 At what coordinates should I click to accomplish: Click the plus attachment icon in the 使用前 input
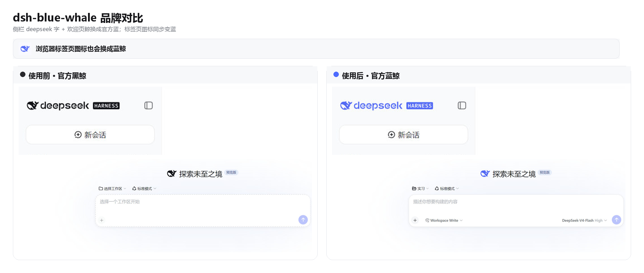(102, 220)
